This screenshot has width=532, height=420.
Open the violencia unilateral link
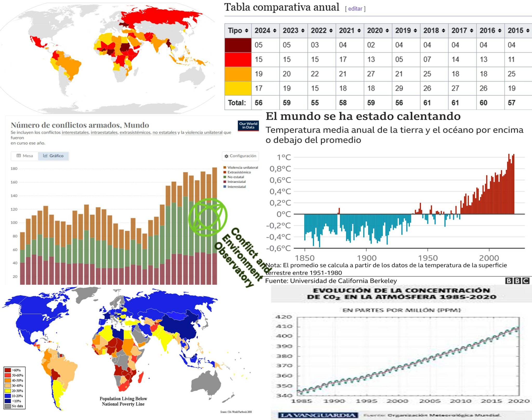204,133
